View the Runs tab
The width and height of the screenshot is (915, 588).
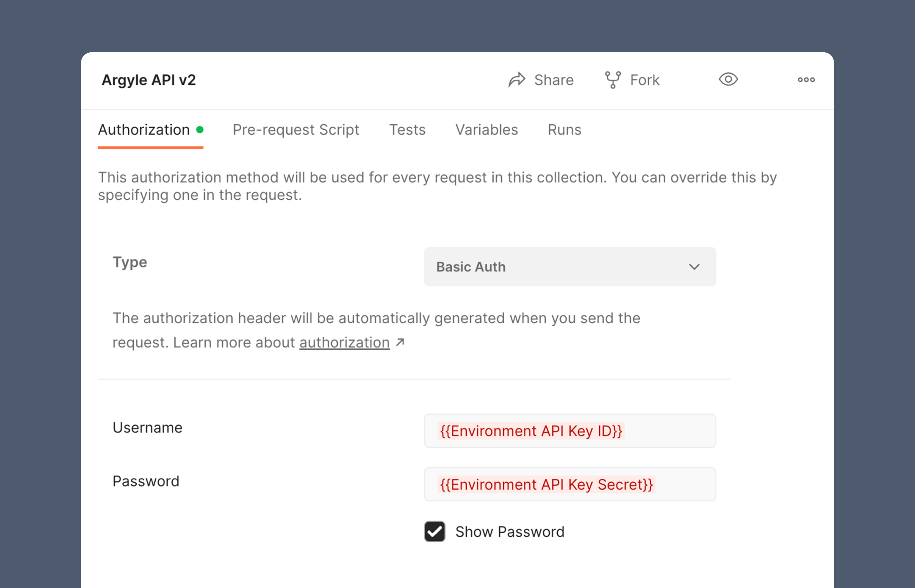563,129
